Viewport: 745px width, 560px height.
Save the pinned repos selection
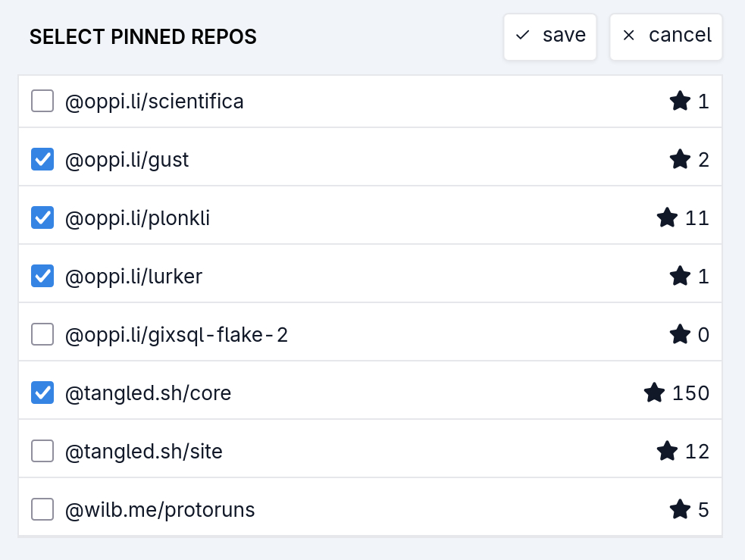pyautogui.click(x=550, y=36)
